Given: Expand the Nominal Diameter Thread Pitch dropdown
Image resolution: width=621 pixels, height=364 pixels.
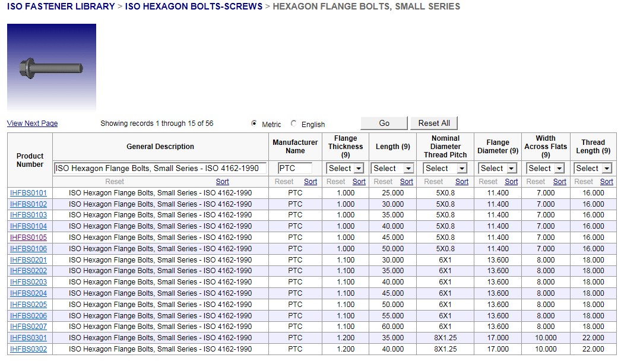Looking at the screenshot, I should (445, 169).
